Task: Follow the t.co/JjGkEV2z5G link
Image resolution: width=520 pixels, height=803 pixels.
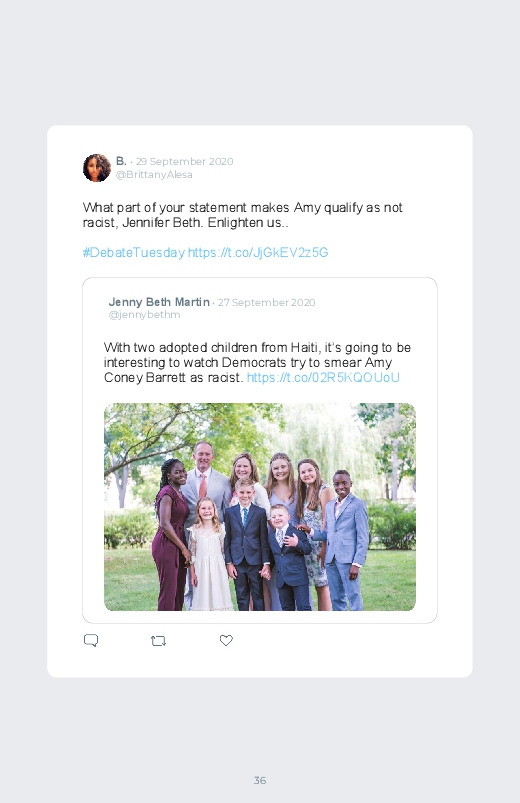Action: (258, 252)
